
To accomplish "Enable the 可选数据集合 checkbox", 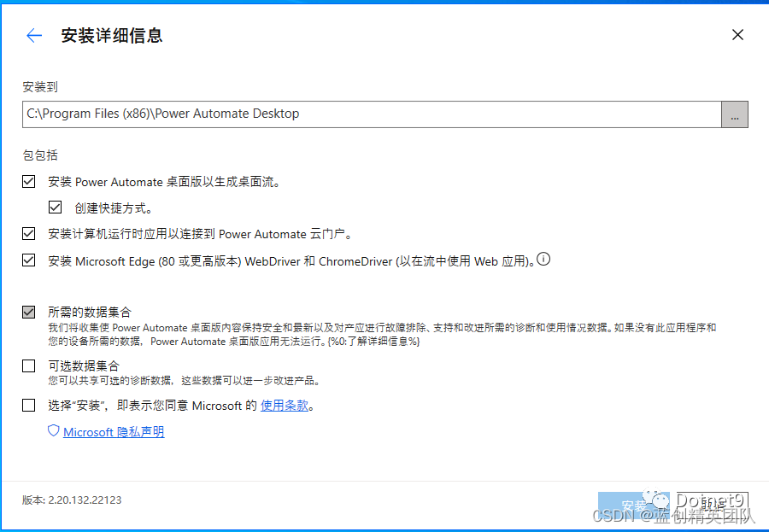I will 29,365.
